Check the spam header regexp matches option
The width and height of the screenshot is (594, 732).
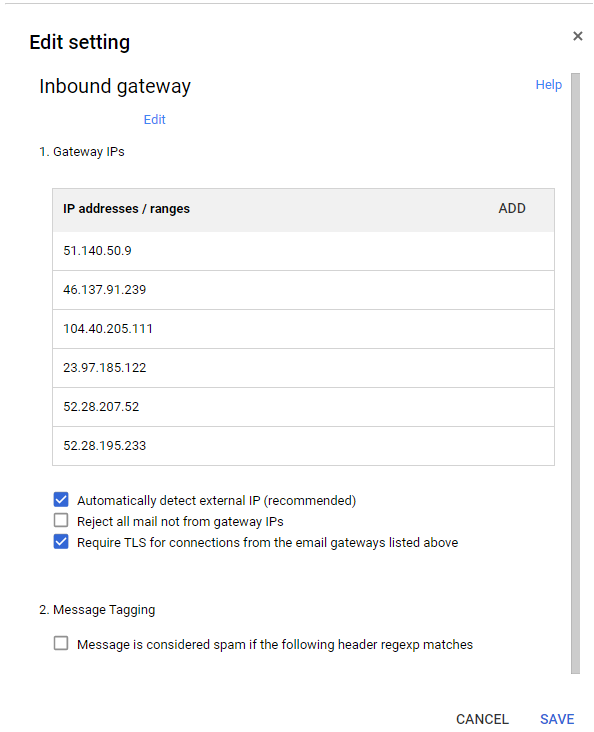click(x=61, y=643)
